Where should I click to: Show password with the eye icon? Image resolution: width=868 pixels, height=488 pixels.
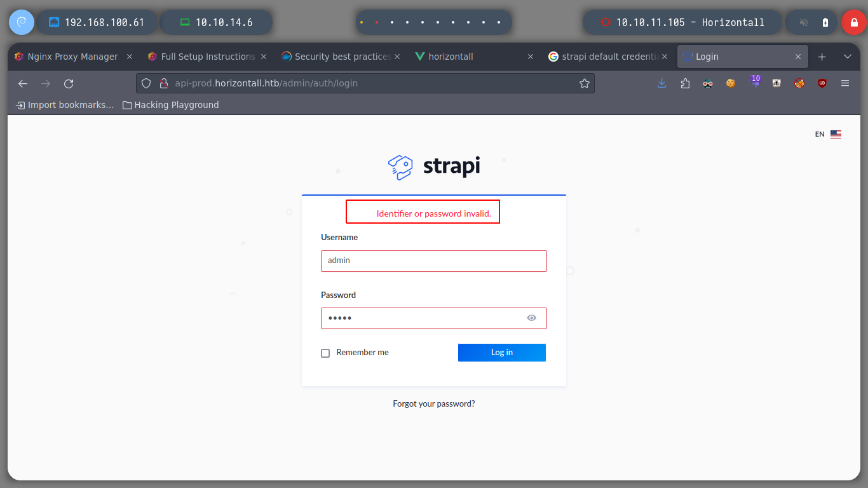[x=532, y=318]
